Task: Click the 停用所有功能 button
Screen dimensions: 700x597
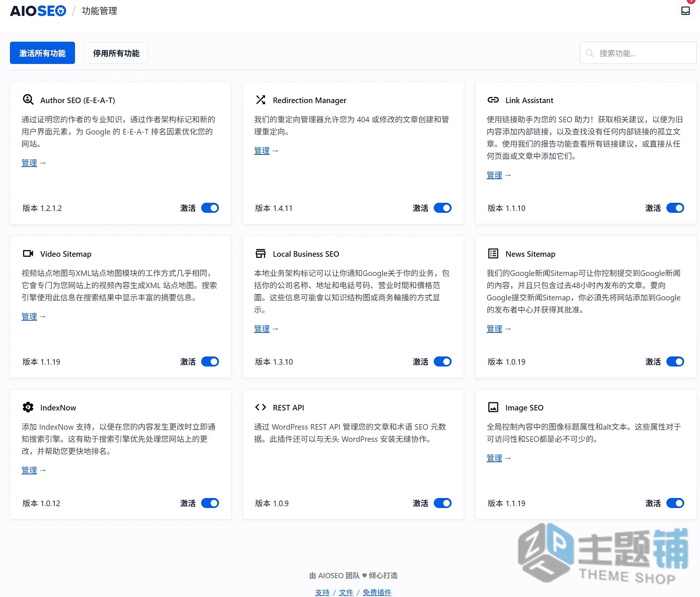Action: [x=116, y=53]
